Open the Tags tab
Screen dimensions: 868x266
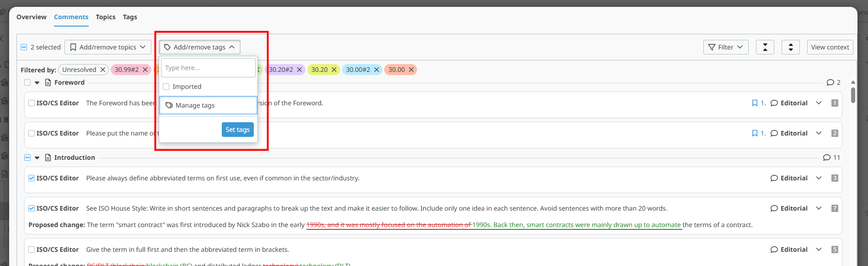[130, 17]
